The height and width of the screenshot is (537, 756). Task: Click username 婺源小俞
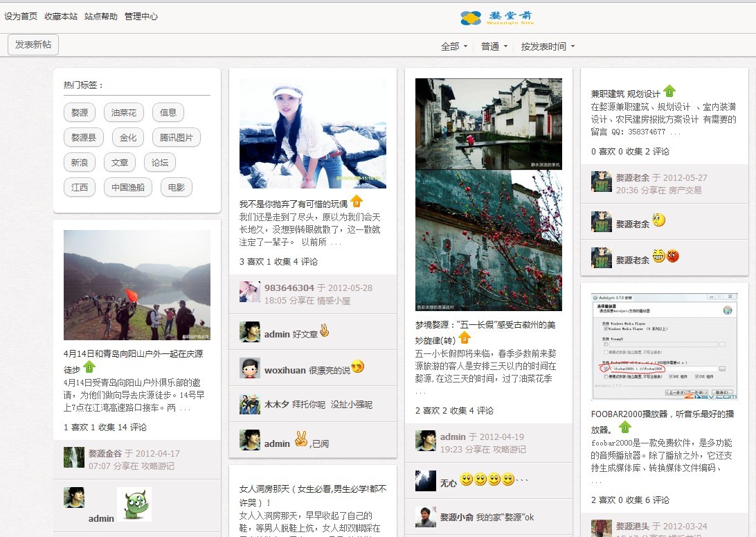(457, 517)
